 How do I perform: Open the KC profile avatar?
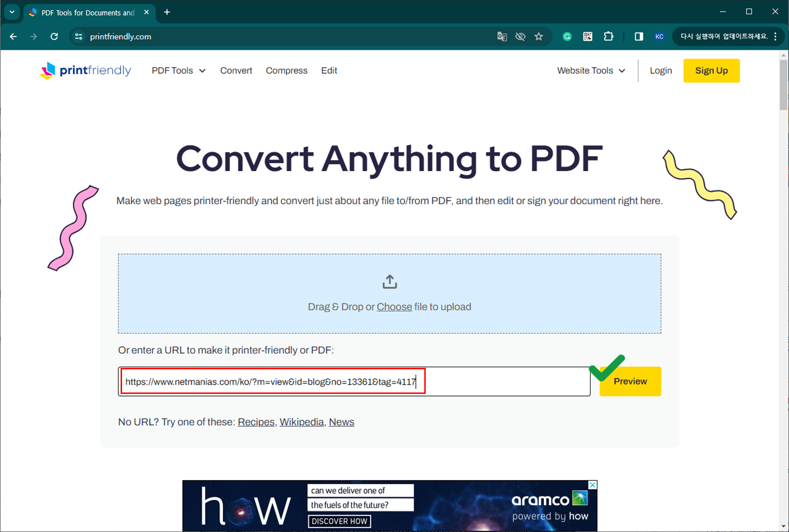659,36
